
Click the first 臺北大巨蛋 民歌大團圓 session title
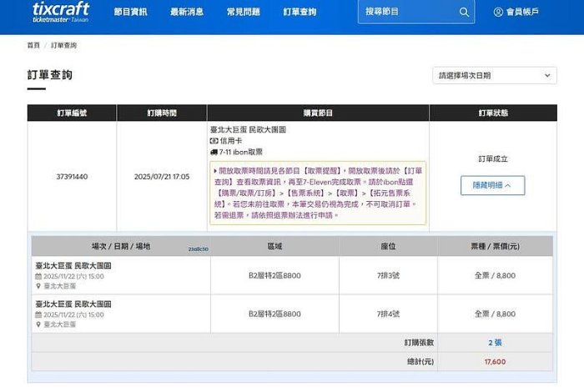pos(73,265)
